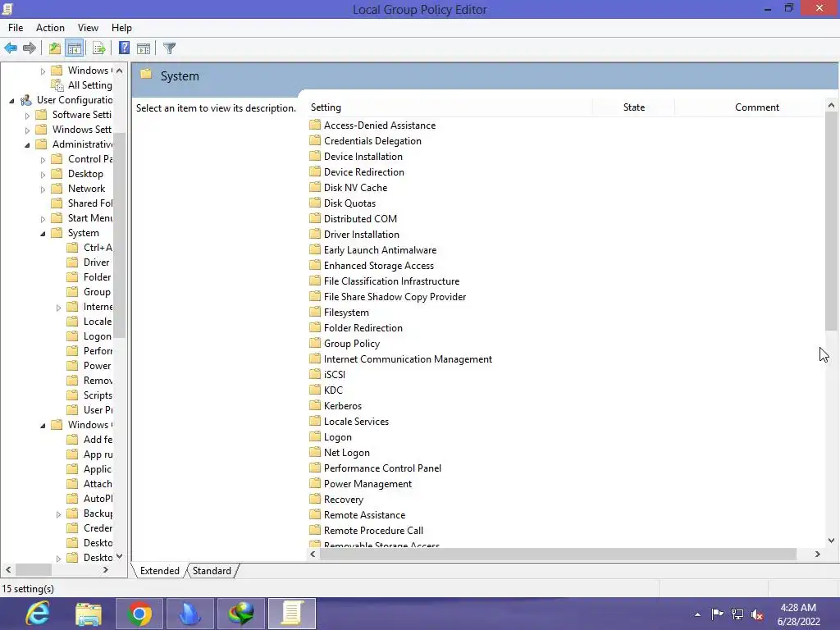This screenshot has height=630, width=840.
Task: Click the settings list scroll down arrow
Action: point(831,541)
